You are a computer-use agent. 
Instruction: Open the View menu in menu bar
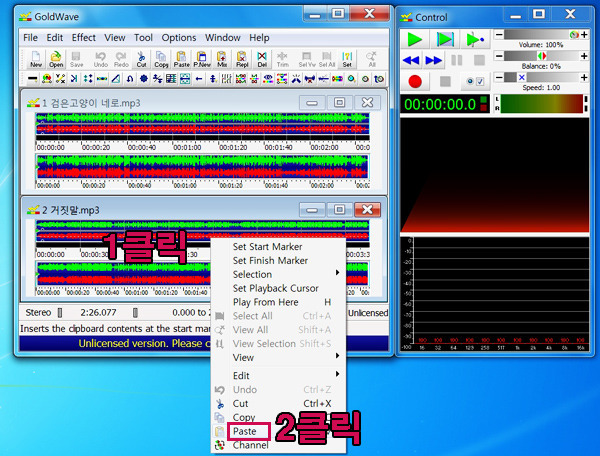coord(115,37)
